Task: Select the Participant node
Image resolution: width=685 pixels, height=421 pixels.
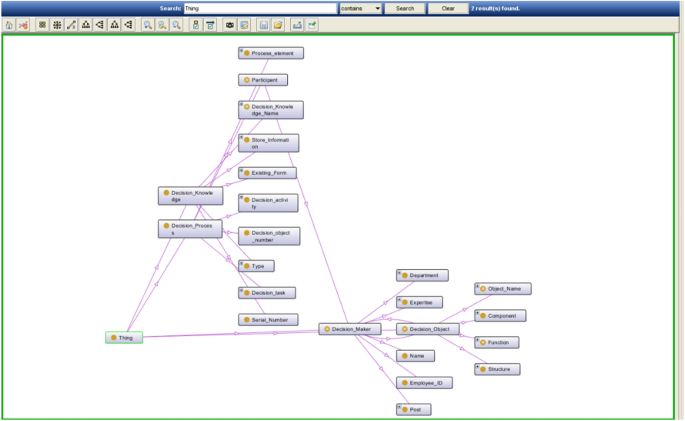Action: pos(265,79)
